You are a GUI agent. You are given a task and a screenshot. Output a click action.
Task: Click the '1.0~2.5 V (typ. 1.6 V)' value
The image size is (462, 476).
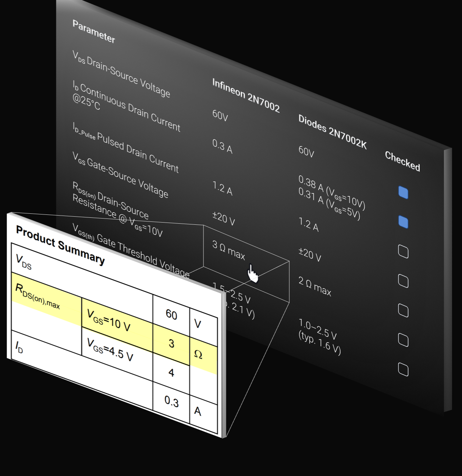click(319, 337)
